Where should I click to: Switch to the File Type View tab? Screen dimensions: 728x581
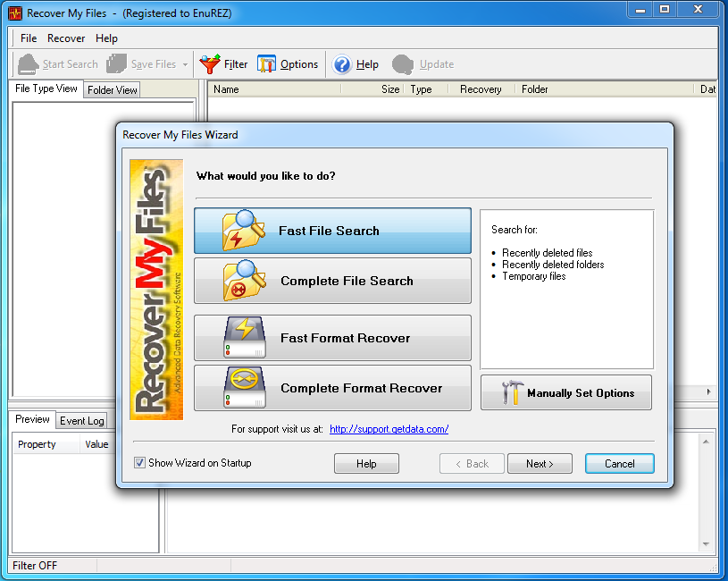[x=46, y=88]
